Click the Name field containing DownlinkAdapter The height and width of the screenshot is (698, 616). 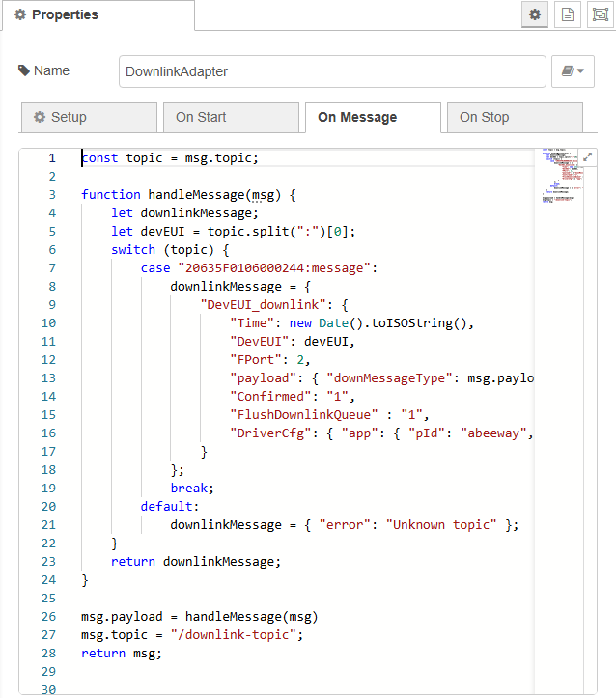pos(332,71)
